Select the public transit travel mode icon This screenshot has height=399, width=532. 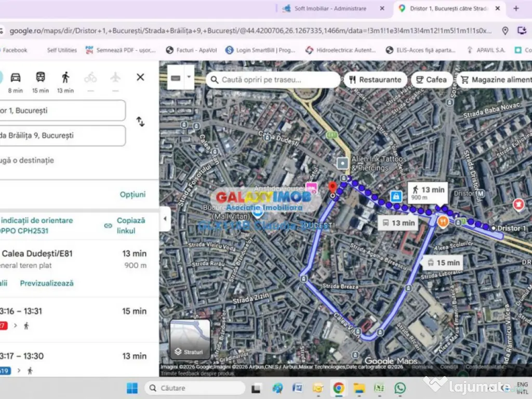click(x=40, y=77)
